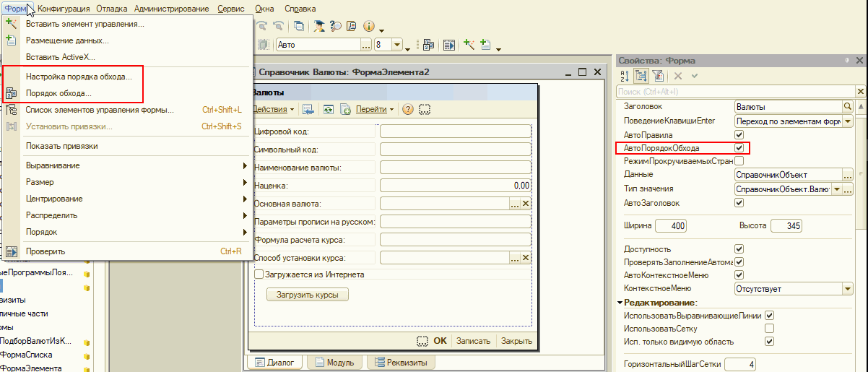Image resolution: width=868 pixels, height=372 pixels.
Task: Open the Конфигурация menu
Action: tap(64, 9)
